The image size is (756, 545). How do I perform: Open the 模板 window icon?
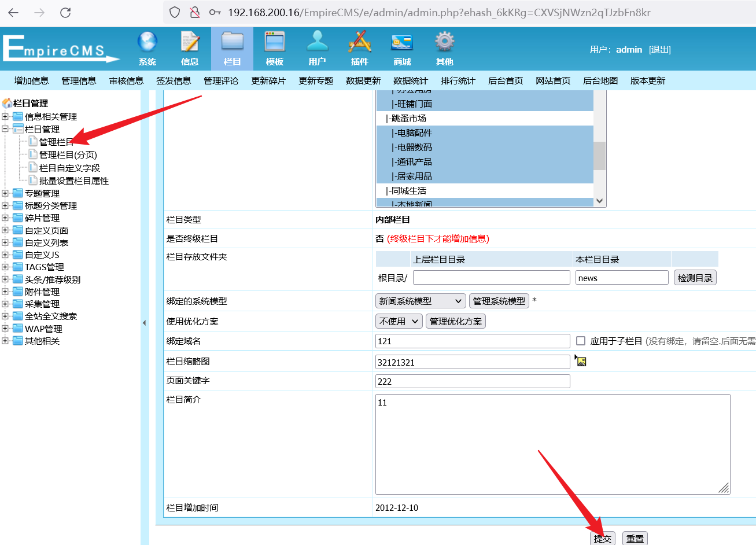pos(275,42)
